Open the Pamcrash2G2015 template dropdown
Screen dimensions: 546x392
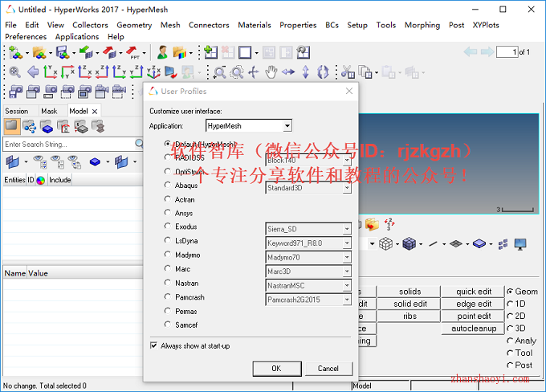click(347, 300)
